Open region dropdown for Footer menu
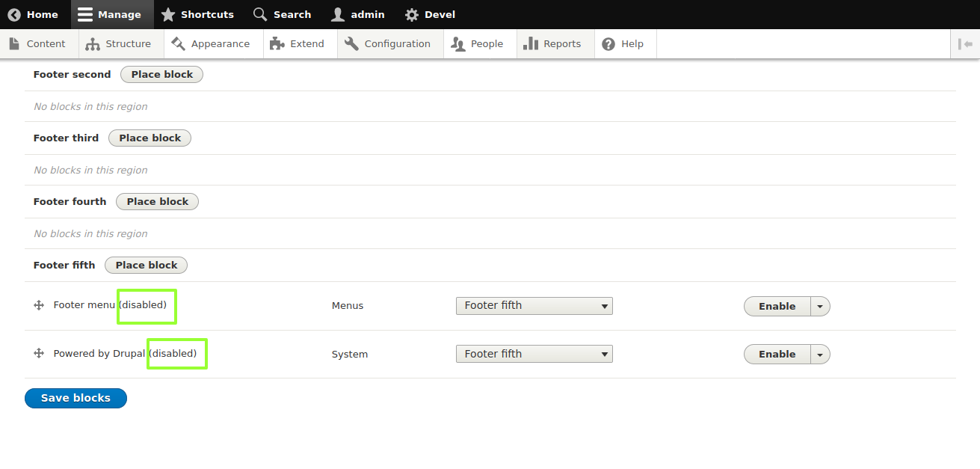This screenshot has height=469, width=980. 534,305
